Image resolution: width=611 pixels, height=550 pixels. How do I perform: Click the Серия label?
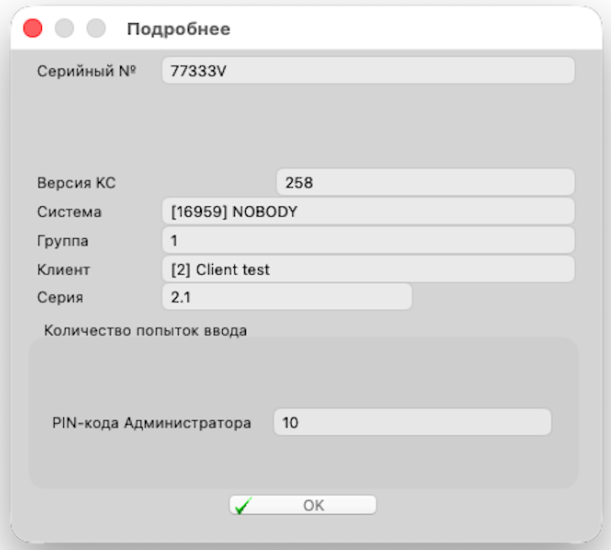click(60, 298)
